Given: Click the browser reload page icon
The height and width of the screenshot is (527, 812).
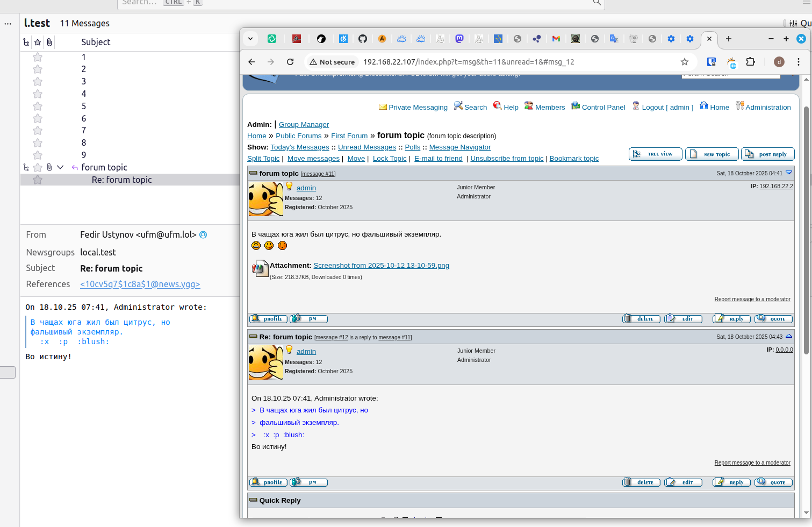Looking at the screenshot, I should (290, 62).
